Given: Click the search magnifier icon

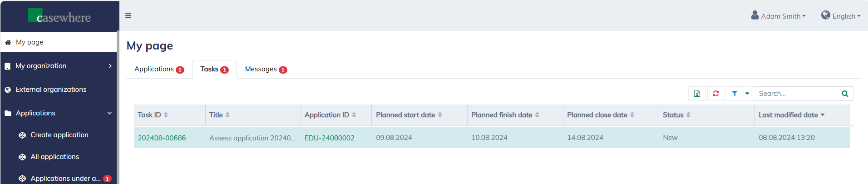Looking at the screenshot, I should point(845,94).
